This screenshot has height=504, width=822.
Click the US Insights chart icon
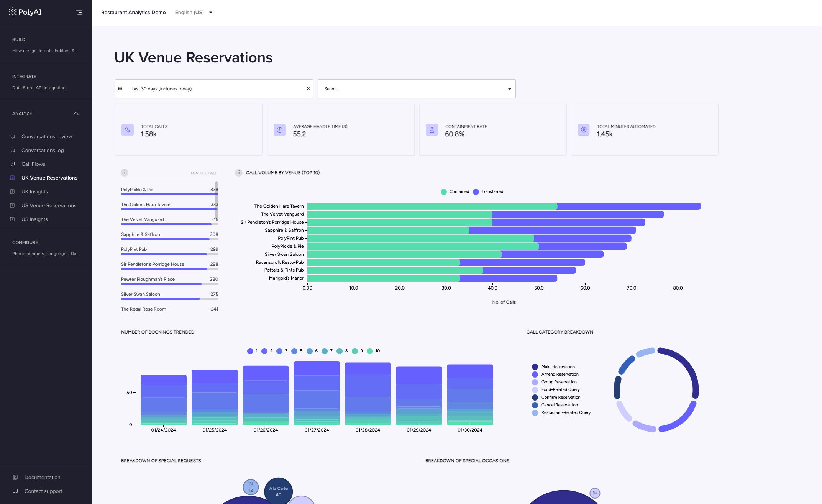pos(12,219)
